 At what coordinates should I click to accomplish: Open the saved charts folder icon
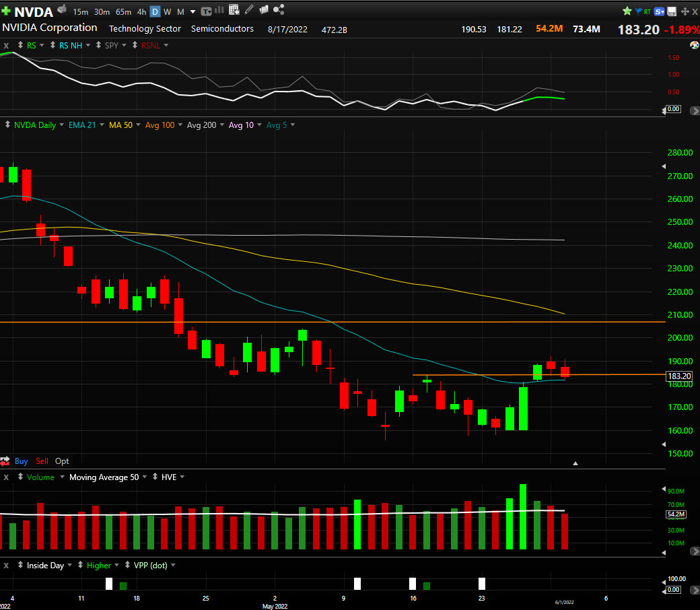264,9
